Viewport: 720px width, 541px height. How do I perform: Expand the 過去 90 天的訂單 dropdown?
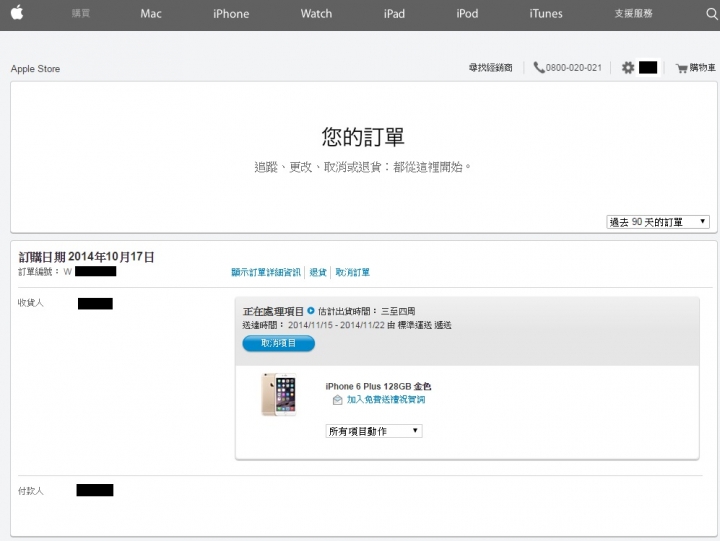(x=658, y=222)
